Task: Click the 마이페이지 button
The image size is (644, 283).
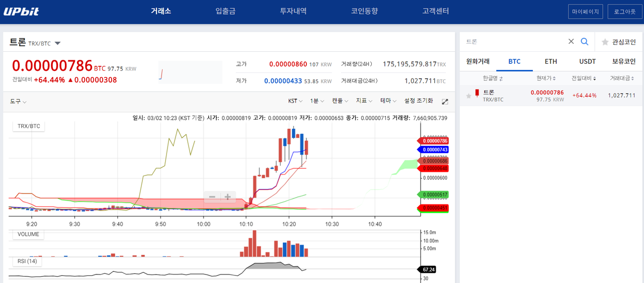Action: [x=585, y=12]
